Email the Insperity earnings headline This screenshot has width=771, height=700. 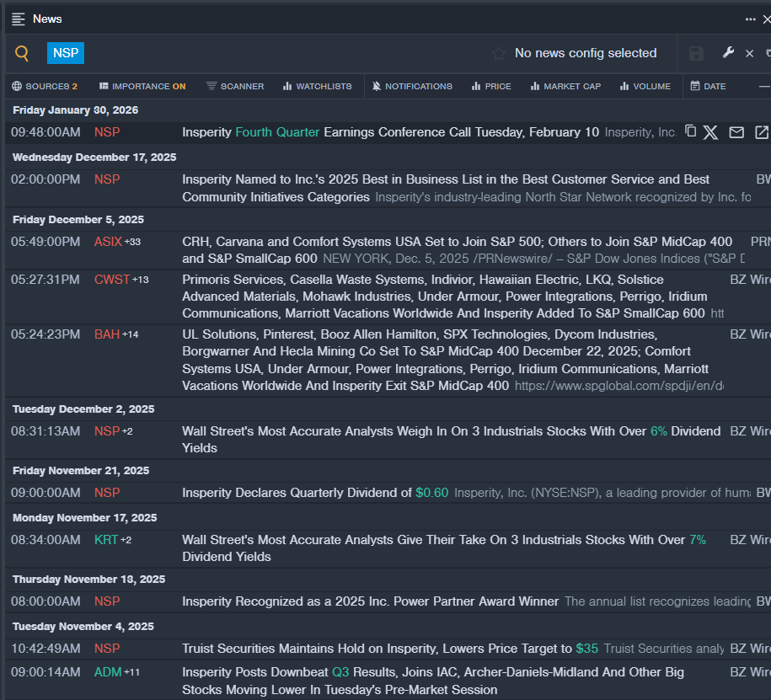click(736, 132)
